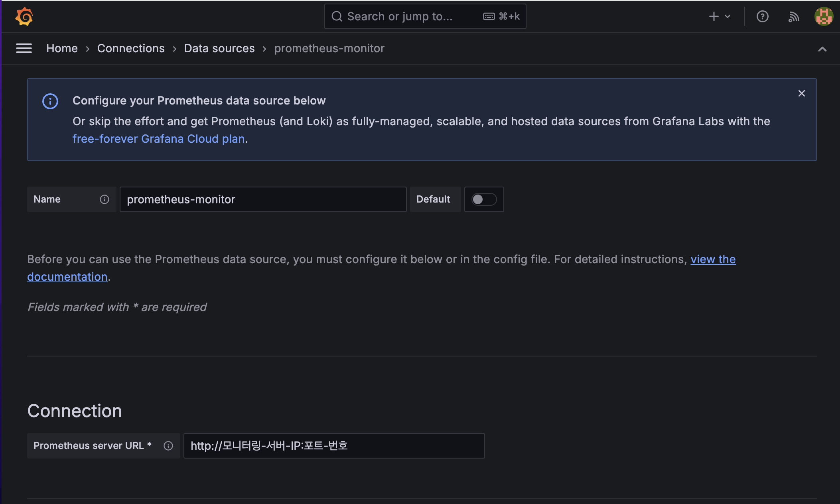Screen dimensions: 840x504
Task: Focus the Search or jump to box
Action: coord(425,16)
